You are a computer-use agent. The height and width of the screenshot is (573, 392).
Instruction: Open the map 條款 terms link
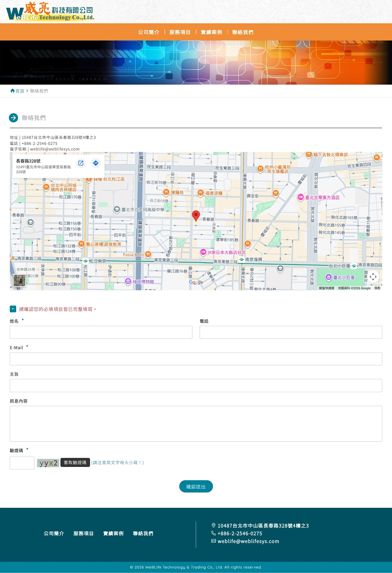pos(377,288)
